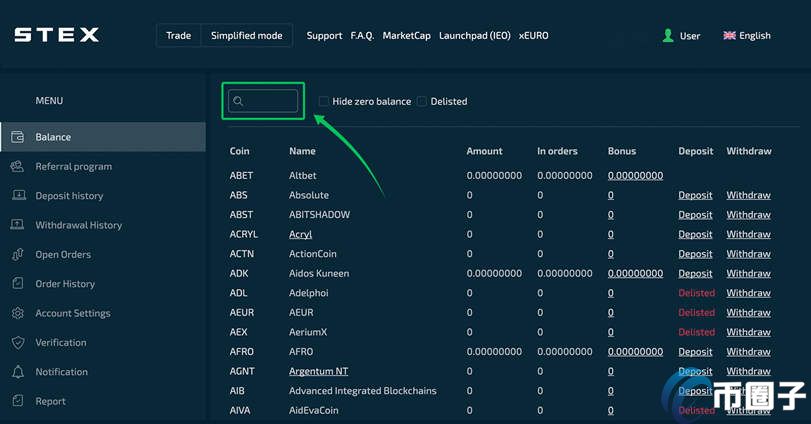
Task: Click the Notification bell icon
Action: tap(18, 372)
